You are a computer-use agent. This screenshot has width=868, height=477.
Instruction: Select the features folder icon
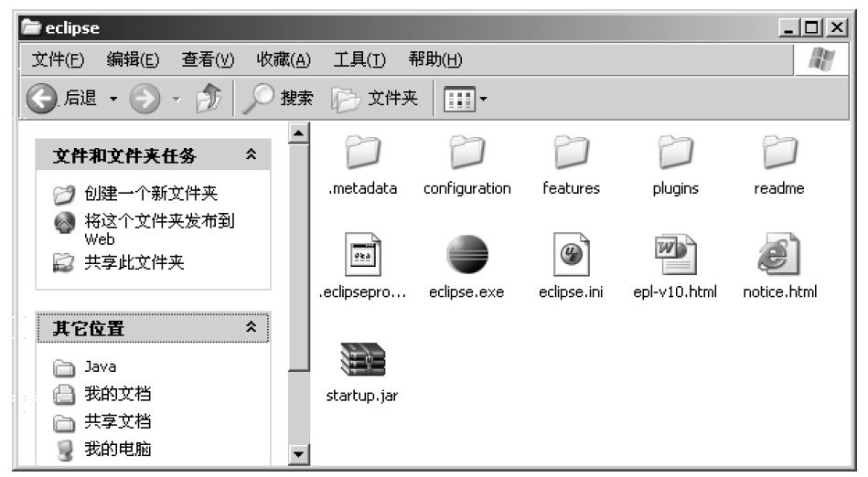pyautogui.click(x=571, y=152)
